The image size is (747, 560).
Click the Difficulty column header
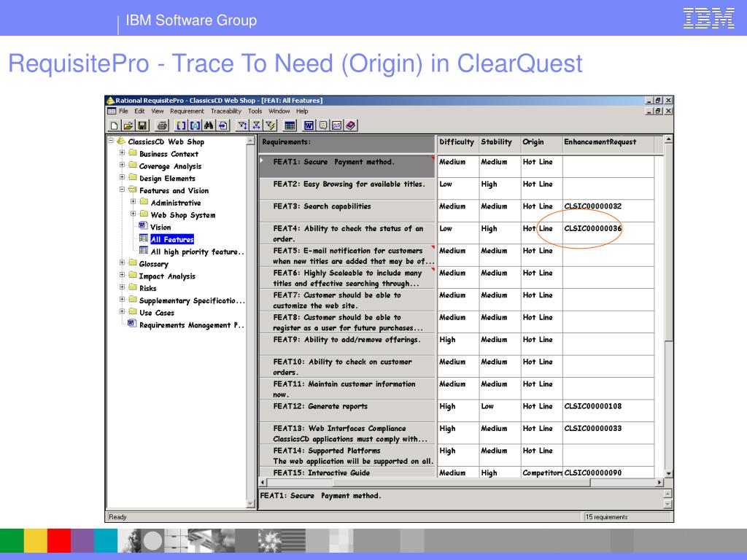coord(458,144)
